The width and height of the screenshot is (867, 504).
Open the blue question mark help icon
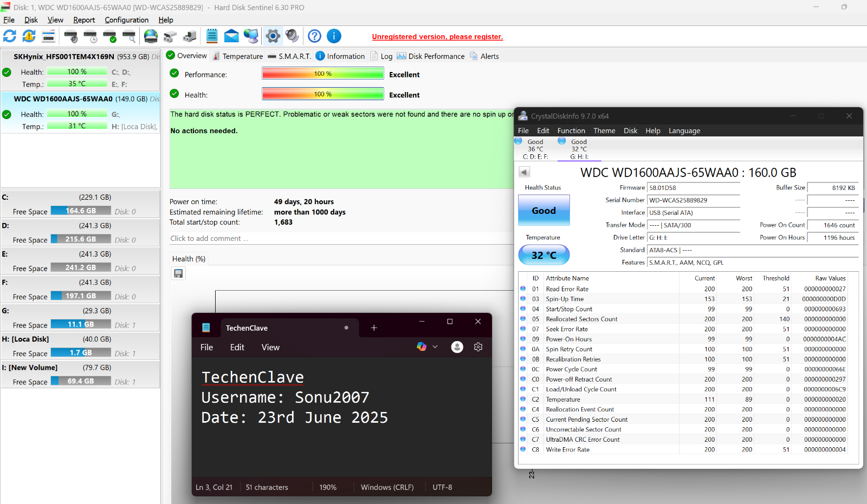tap(314, 36)
